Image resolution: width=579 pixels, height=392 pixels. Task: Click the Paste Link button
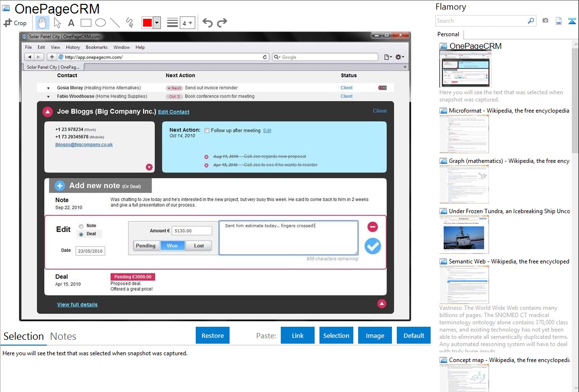click(x=298, y=335)
